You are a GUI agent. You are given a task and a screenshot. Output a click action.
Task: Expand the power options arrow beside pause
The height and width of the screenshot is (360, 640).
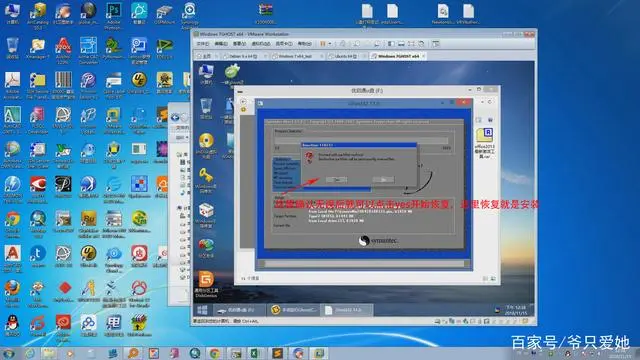[329, 44]
